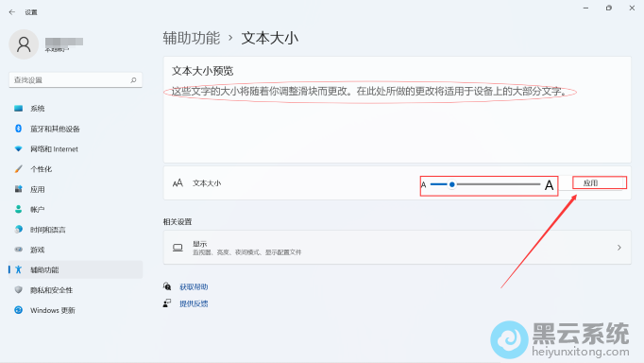Click the 个性化 paintbrush icon
This screenshot has width=644, height=363.
pyautogui.click(x=19, y=169)
